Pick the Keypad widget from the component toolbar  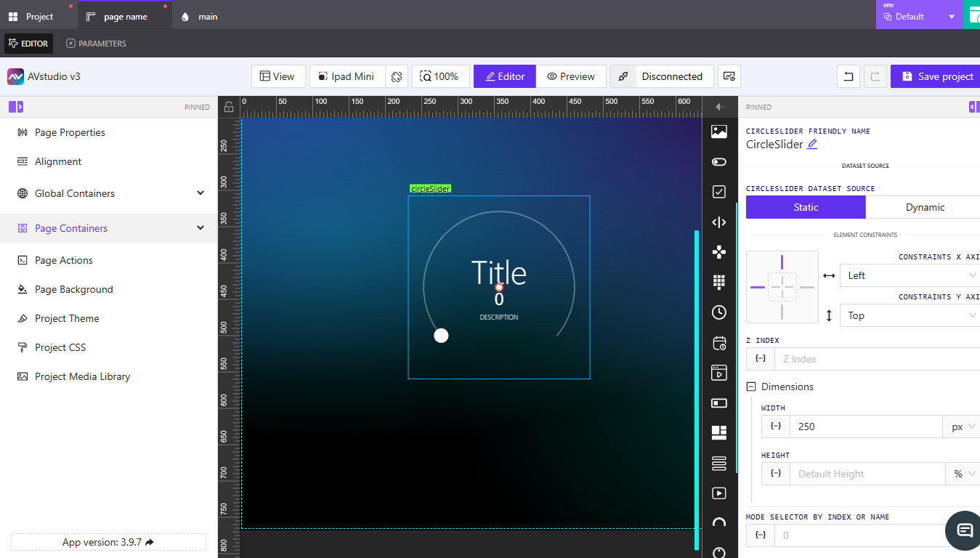pyautogui.click(x=719, y=282)
